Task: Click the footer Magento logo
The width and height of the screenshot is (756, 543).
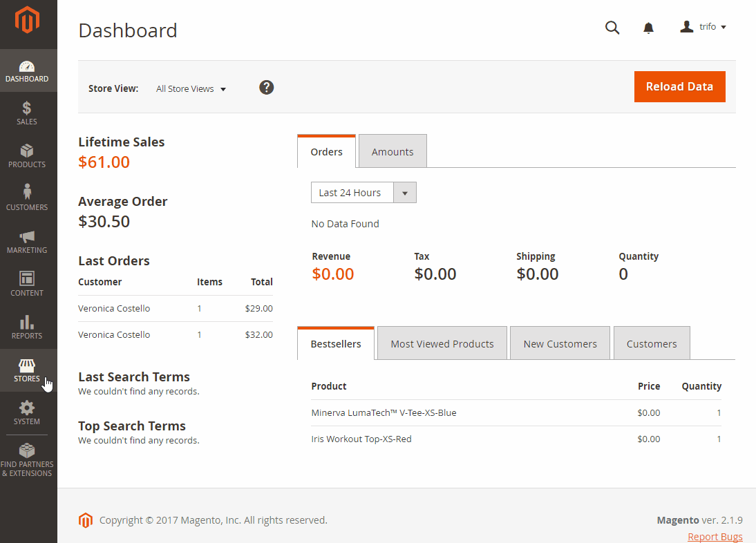Action: 85,520
